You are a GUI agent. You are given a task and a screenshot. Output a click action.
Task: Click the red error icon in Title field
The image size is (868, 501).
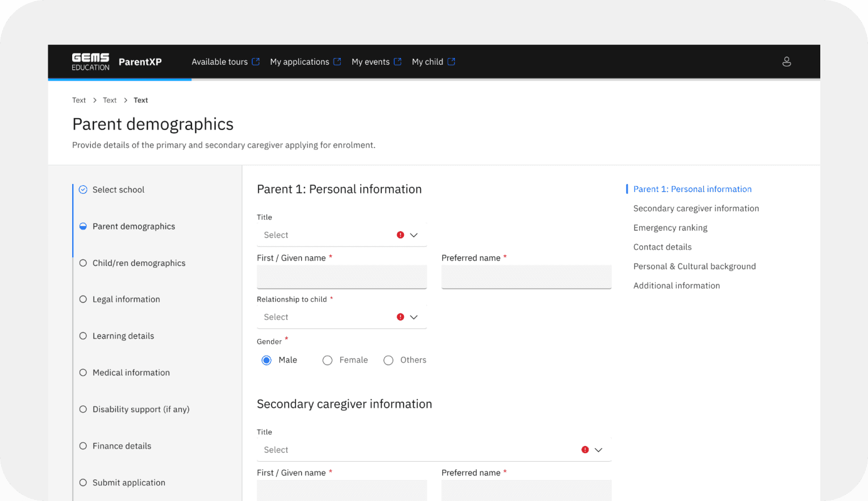[400, 234]
